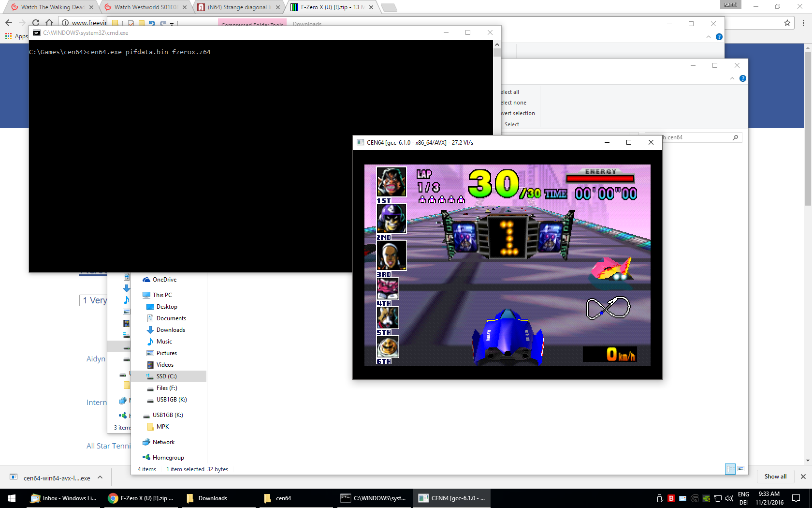
Task: Select SSD (C:) drive in navigation pane
Action: click(x=169, y=376)
